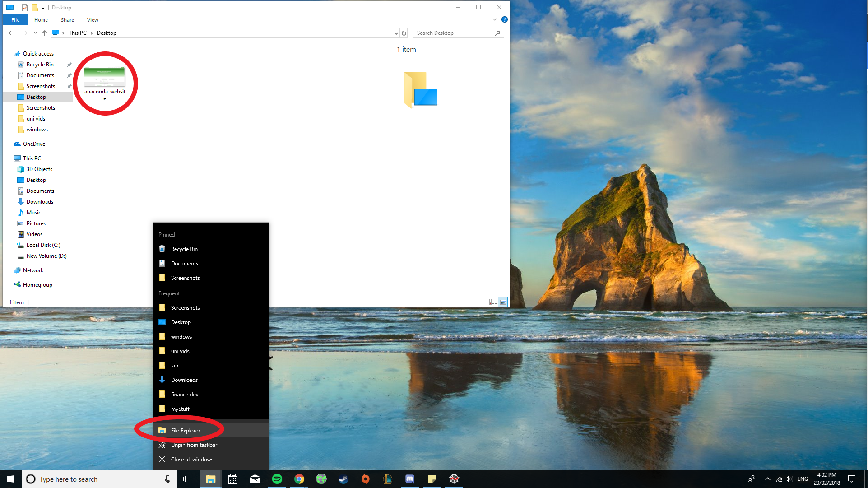The height and width of the screenshot is (488, 868).
Task: Open the Share ribbon tab
Action: click(67, 20)
